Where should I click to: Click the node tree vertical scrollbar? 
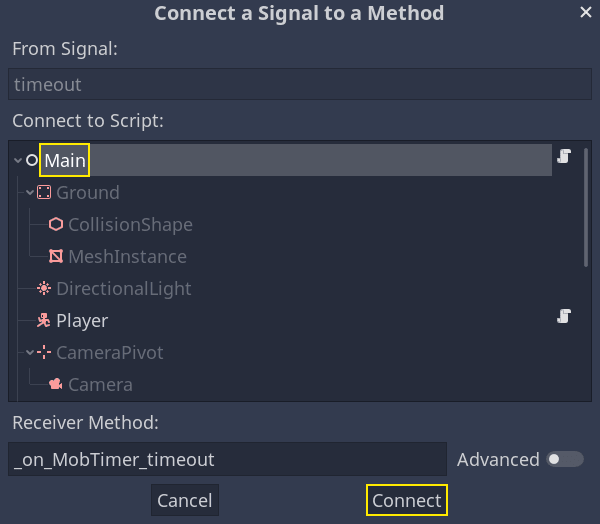(586, 208)
